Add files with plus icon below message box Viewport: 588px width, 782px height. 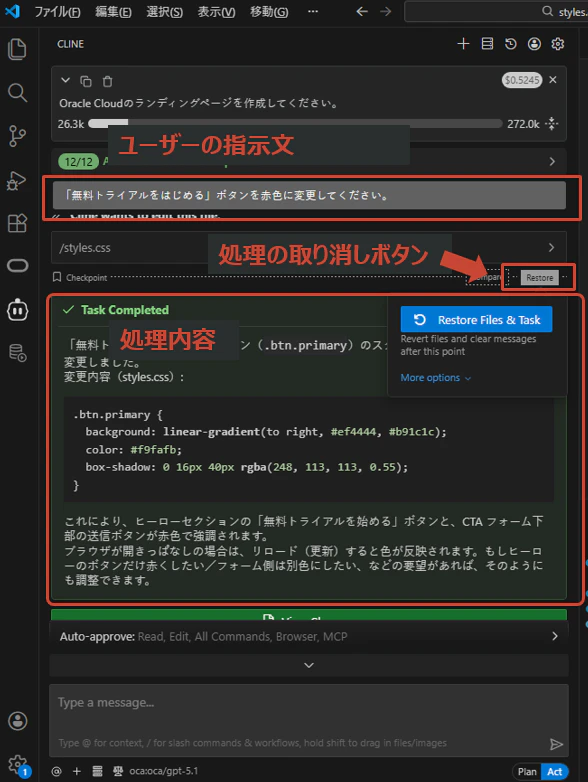click(76, 771)
